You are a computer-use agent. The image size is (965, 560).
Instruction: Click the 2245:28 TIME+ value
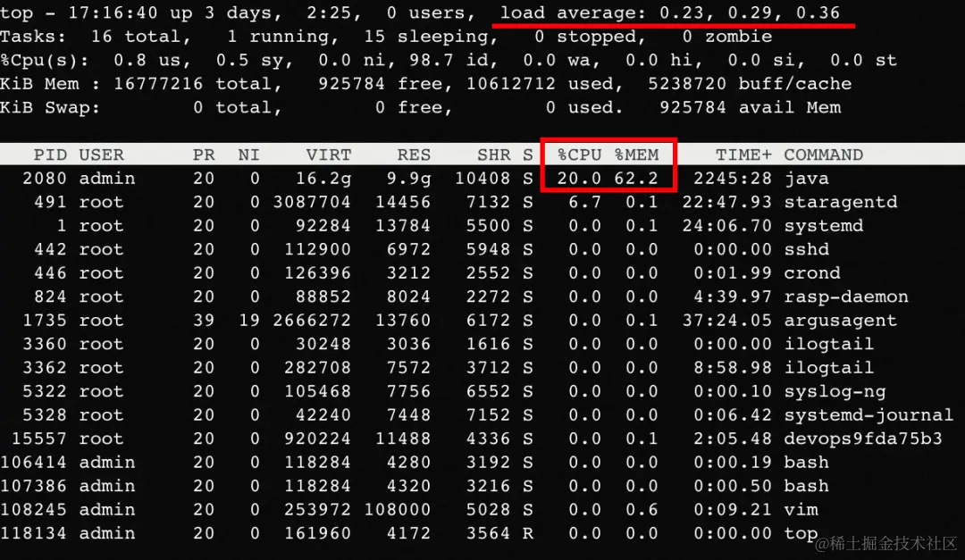(x=733, y=179)
